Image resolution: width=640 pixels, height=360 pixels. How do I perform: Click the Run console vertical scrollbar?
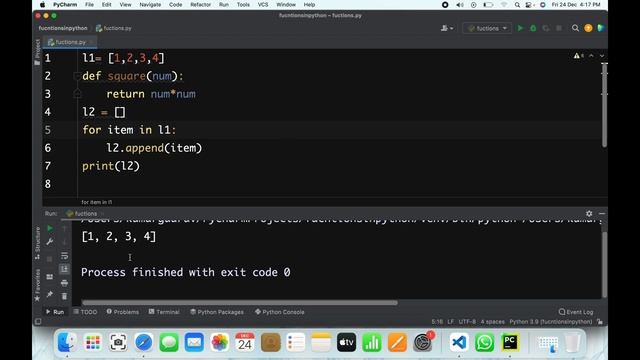point(604,264)
